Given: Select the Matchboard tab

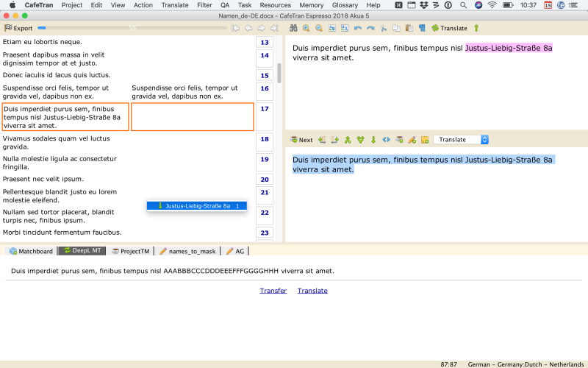Looking at the screenshot, I should pos(31,251).
